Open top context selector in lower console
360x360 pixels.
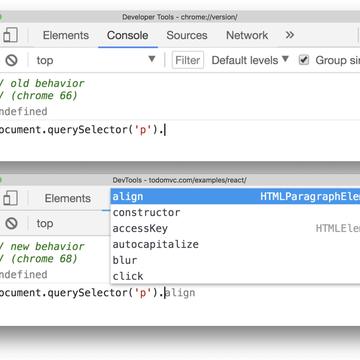coord(45,223)
